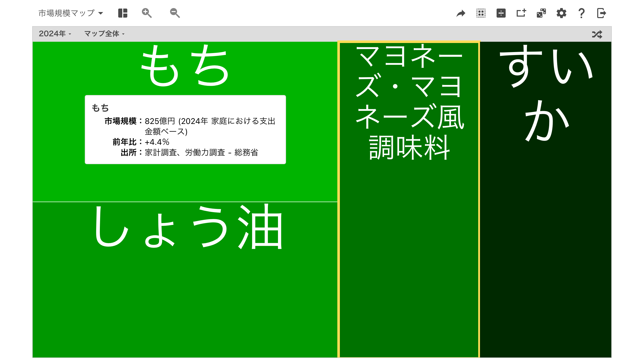The height and width of the screenshot is (362, 644).
Task: Click the add-box plus icon
Action: [x=521, y=13]
